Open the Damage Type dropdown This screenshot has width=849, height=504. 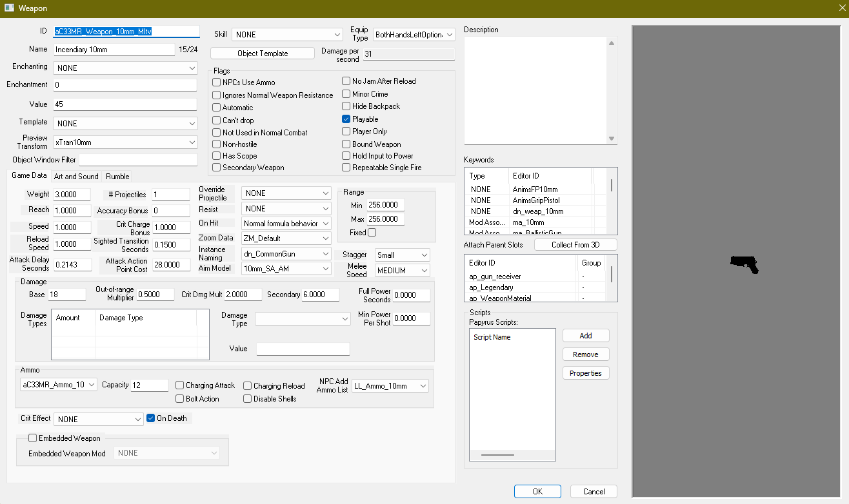point(303,318)
